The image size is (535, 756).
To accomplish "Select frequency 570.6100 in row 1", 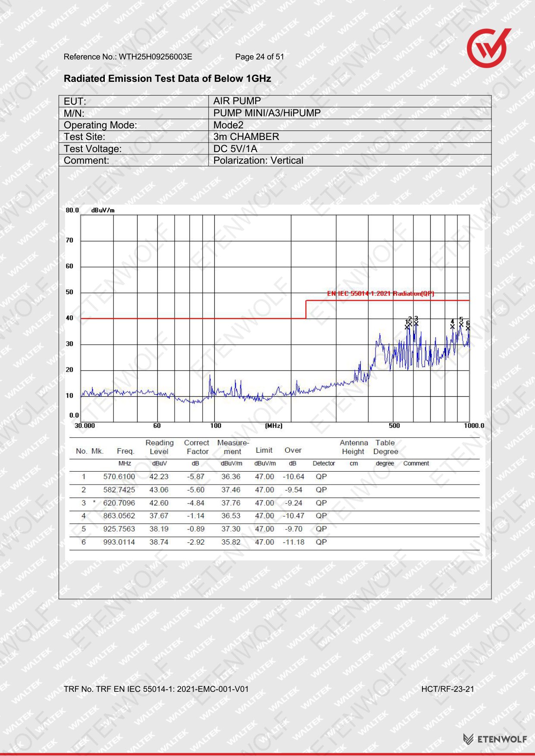I will pyautogui.click(x=119, y=477).
